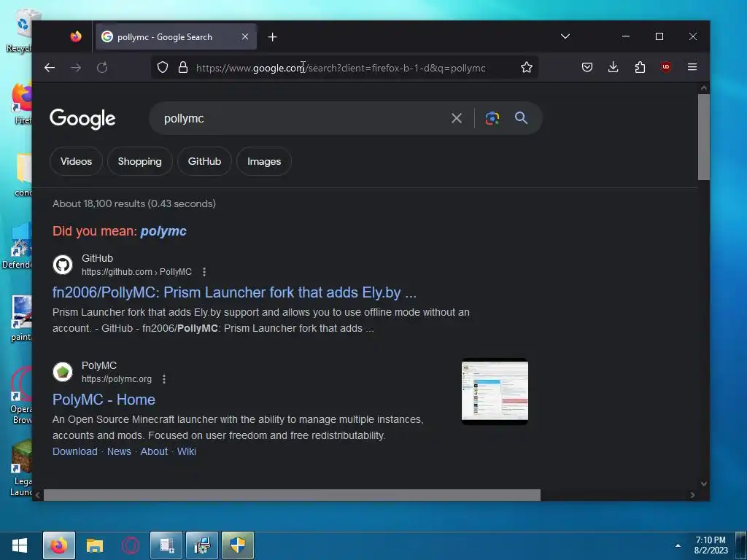Select the Shopping filter chip

(139, 161)
